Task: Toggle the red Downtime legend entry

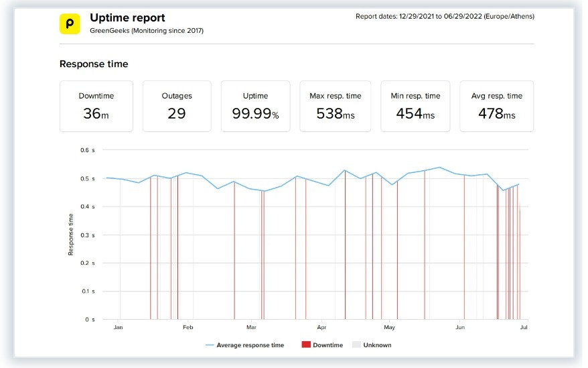Action: coord(322,345)
